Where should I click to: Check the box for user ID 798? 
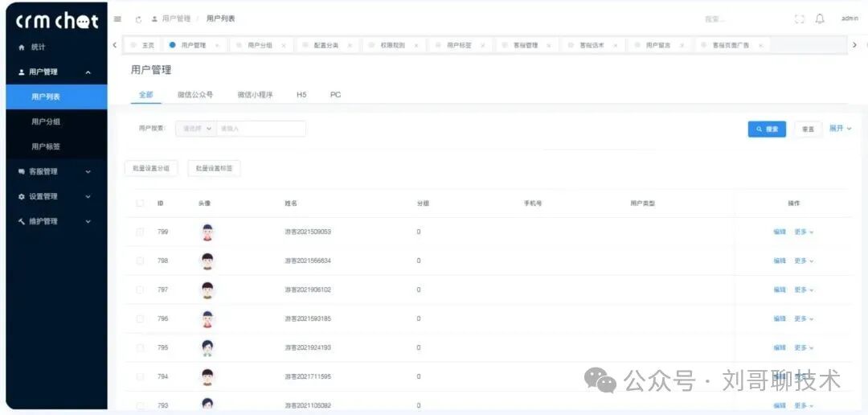140,261
